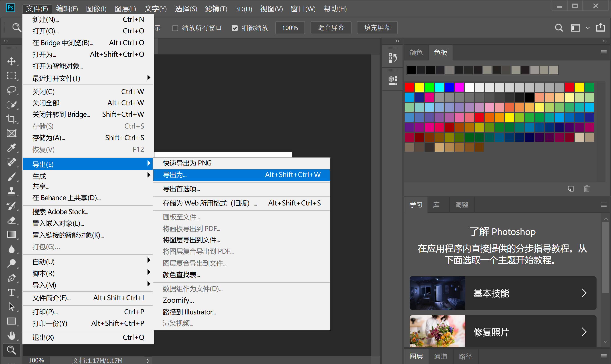Open the 基本技能 tutorial card
This screenshot has width=611, height=364.
point(503,293)
